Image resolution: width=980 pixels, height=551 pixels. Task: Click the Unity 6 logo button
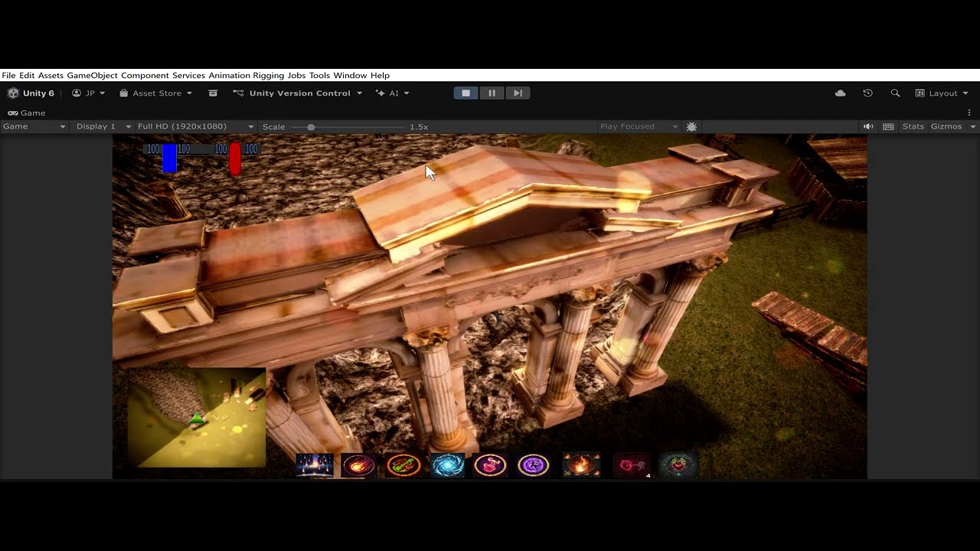[31, 93]
